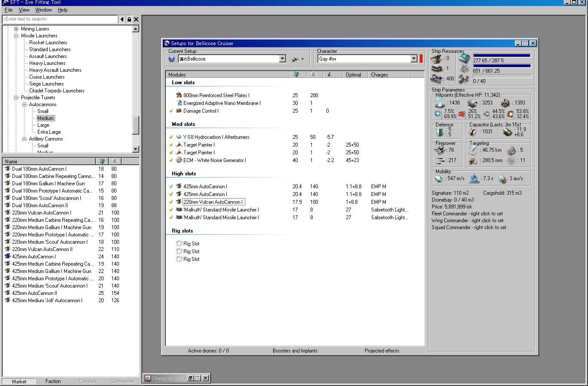Click the empty drone bandwidth bar
The width and height of the screenshot is (588, 386).
point(502,76)
